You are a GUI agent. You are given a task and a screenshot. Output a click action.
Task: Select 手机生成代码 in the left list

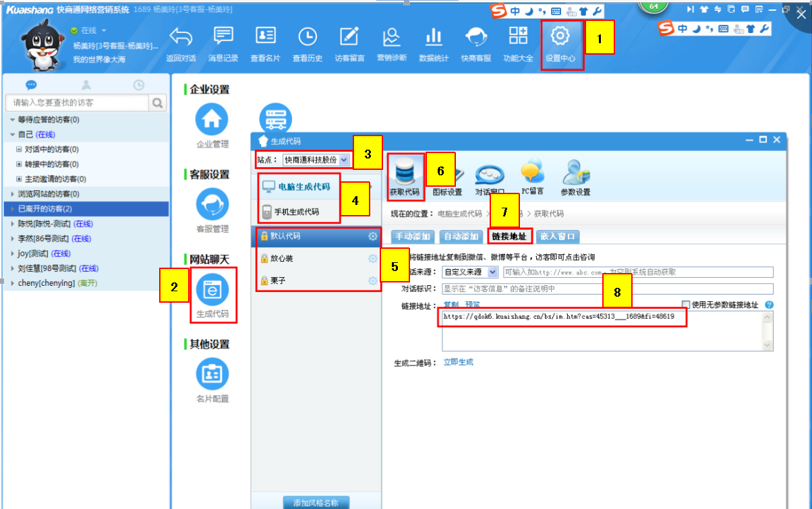pos(297,212)
